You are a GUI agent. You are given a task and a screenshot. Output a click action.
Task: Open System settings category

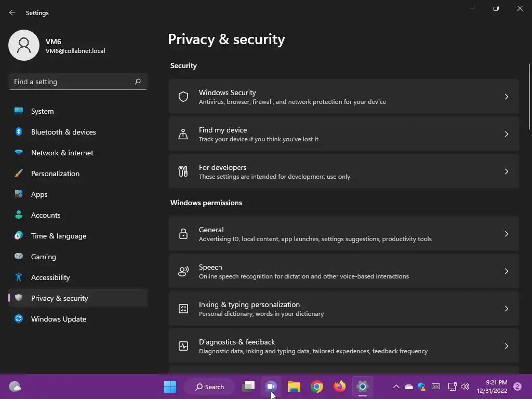tap(78, 111)
